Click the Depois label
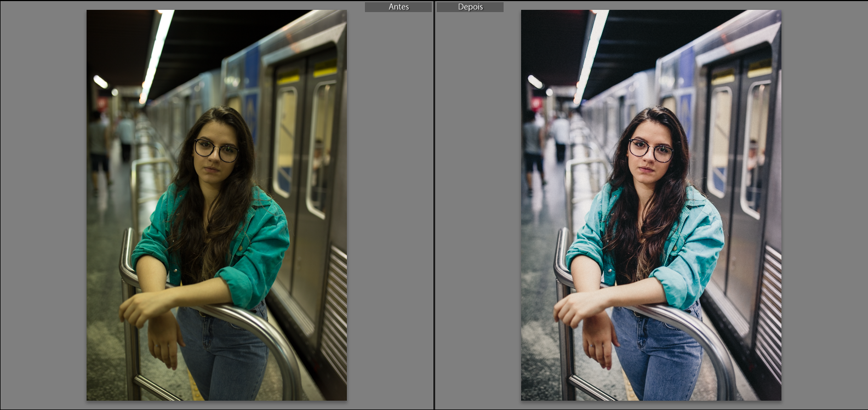Screen dimensions: 868x410 (x=470, y=7)
